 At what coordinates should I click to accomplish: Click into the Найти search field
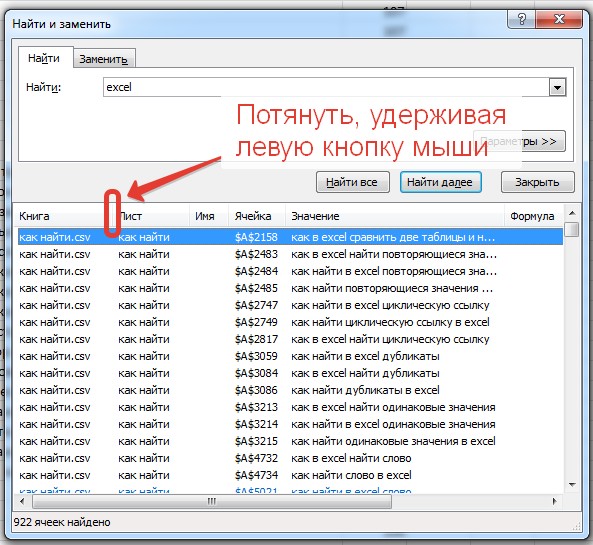(326, 87)
